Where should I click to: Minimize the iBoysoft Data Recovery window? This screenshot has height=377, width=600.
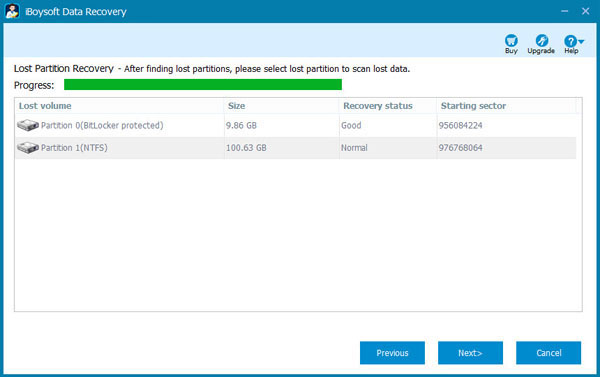point(564,11)
